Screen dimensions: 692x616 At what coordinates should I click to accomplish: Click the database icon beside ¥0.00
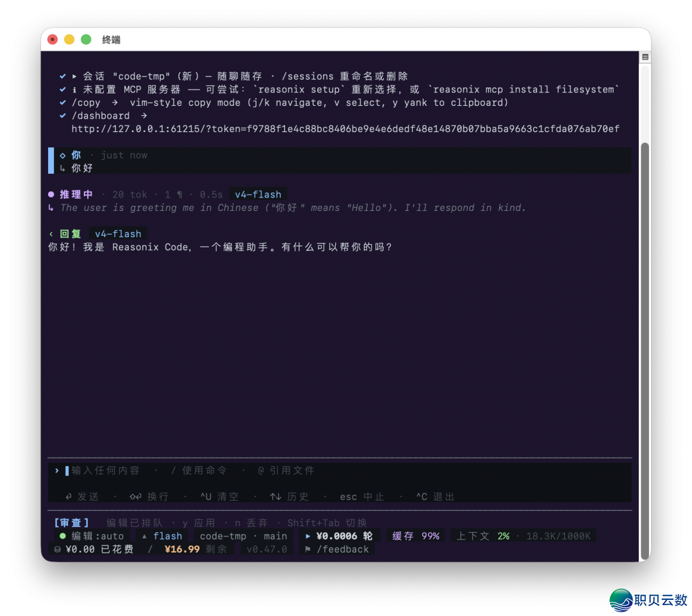pyautogui.click(x=57, y=549)
